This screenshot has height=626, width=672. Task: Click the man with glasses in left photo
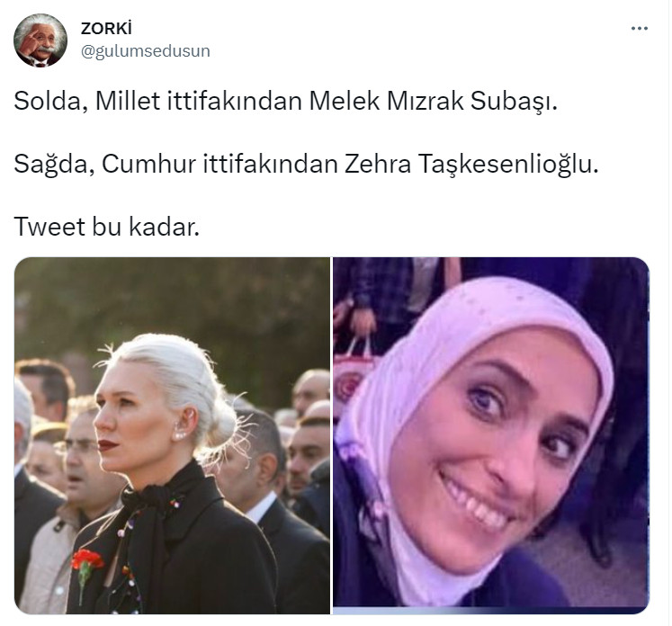point(82,454)
